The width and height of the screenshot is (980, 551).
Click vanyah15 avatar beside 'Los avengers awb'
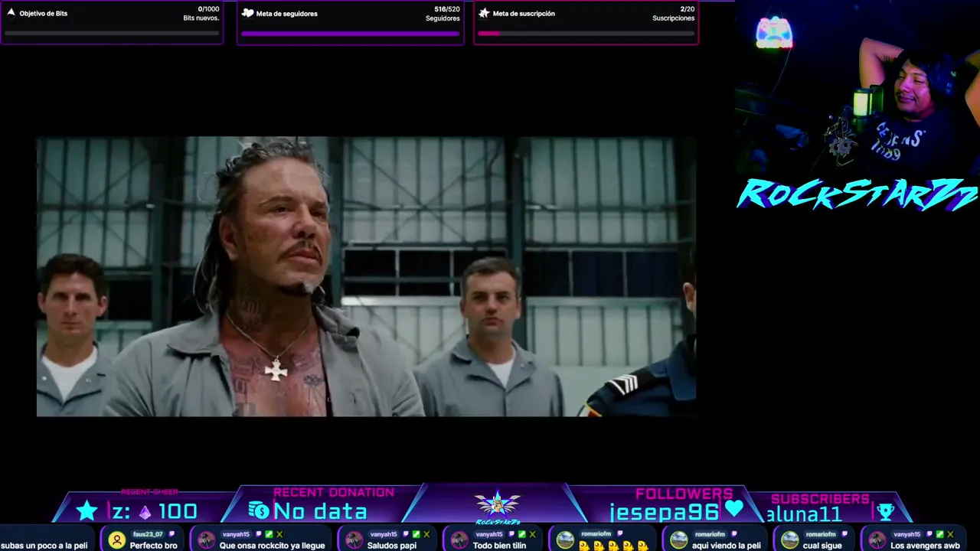(x=877, y=540)
